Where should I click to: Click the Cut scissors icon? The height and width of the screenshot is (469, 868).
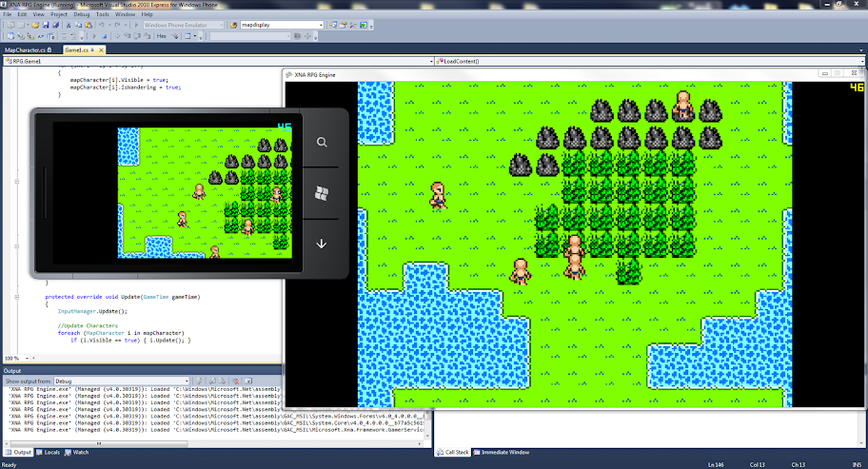pos(69,25)
